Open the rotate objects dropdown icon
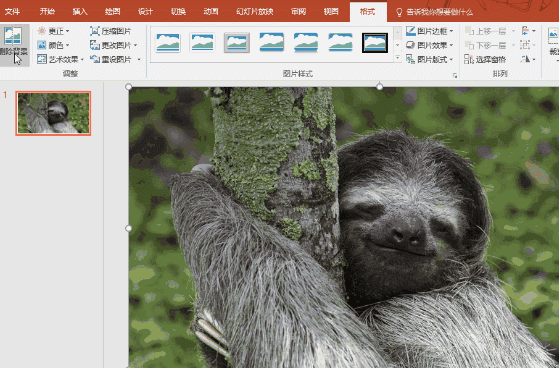 pyautogui.click(x=528, y=59)
